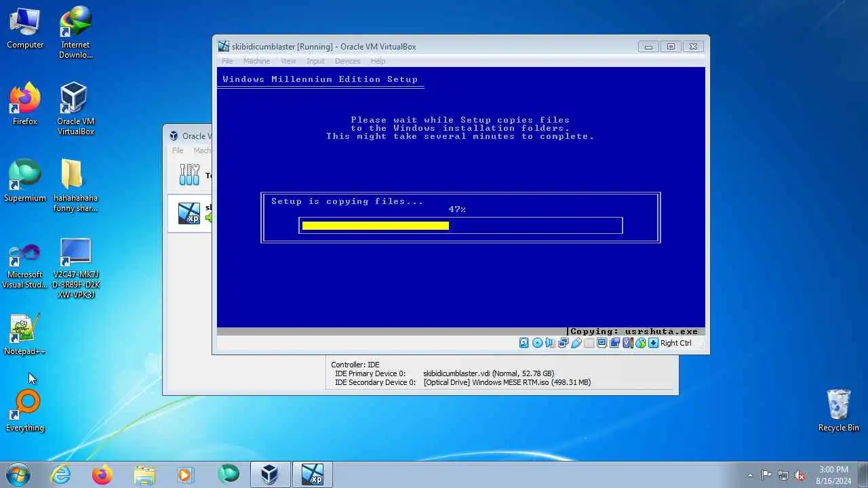Open the File menu in the running VM window
Image resolution: width=868 pixels, height=488 pixels.
(227, 61)
